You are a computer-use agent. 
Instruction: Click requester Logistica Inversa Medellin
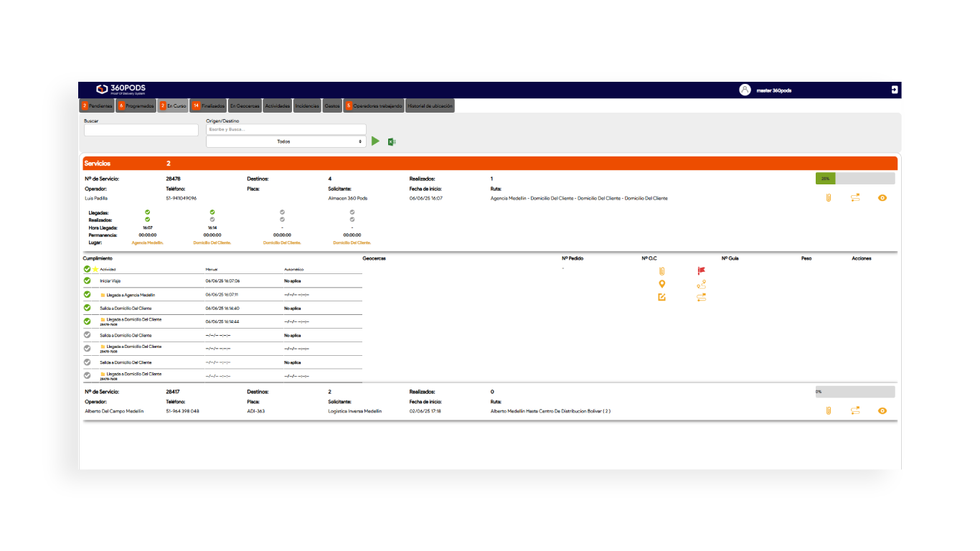click(355, 411)
